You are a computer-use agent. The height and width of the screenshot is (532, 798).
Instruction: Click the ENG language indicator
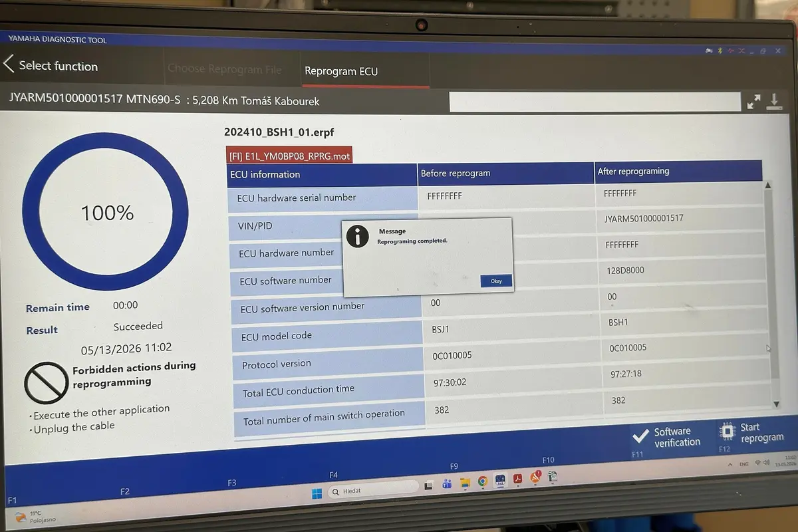tap(743, 464)
